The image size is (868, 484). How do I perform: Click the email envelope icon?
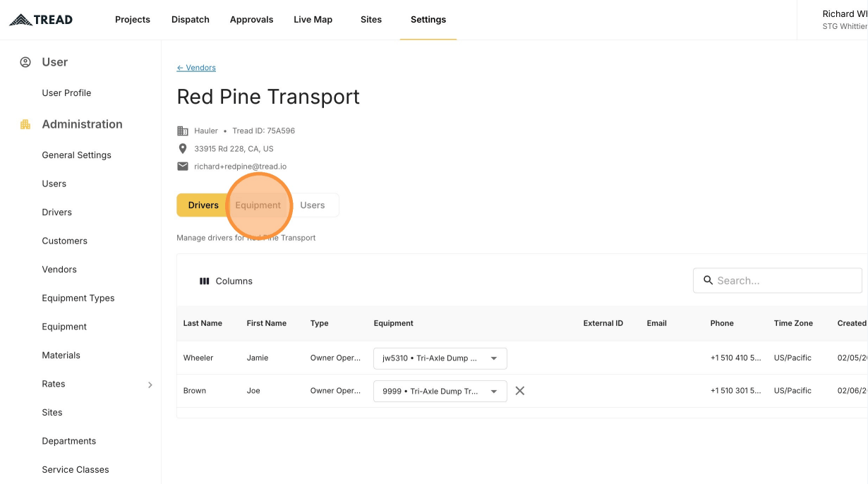click(x=183, y=167)
